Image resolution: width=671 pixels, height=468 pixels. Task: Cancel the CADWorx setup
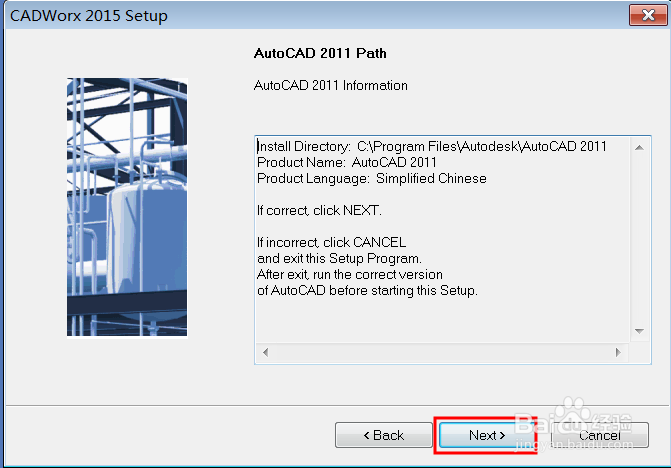click(x=599, y=435)
